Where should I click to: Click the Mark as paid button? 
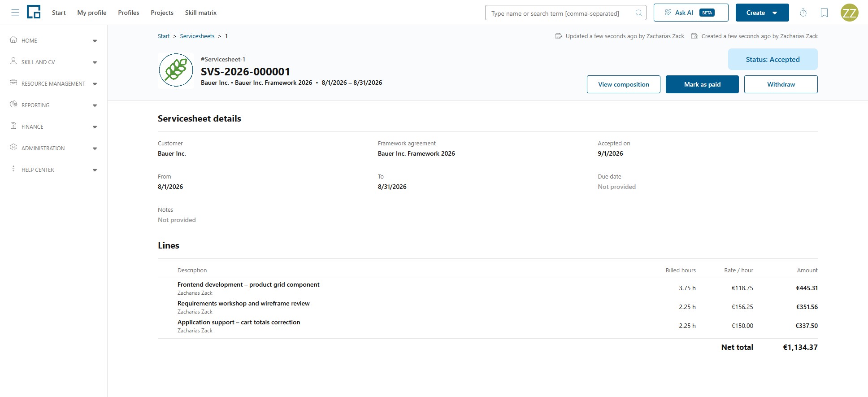coord(702,84)
